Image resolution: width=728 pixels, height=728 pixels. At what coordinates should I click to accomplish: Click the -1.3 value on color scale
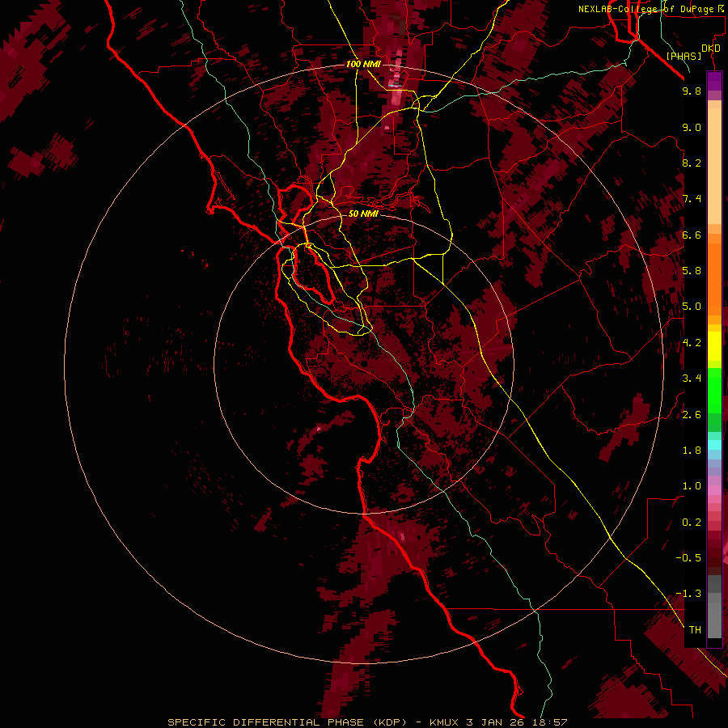point(688,594)
